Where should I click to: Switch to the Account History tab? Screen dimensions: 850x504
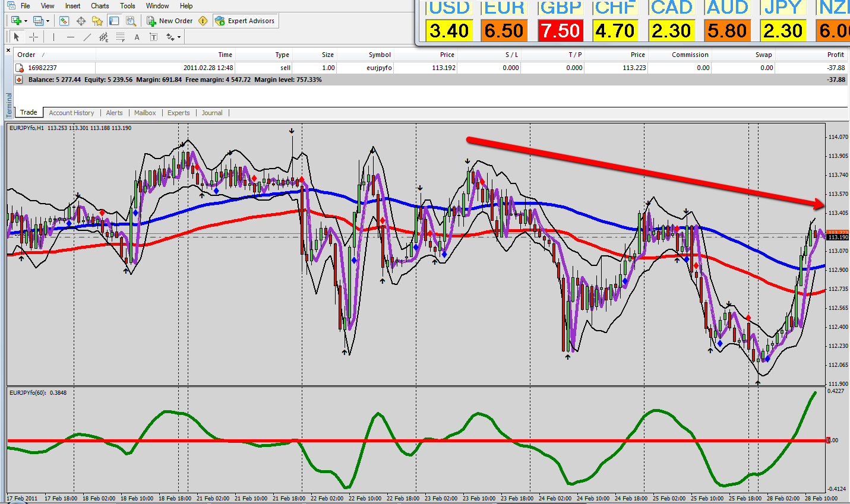coord(71,113)
